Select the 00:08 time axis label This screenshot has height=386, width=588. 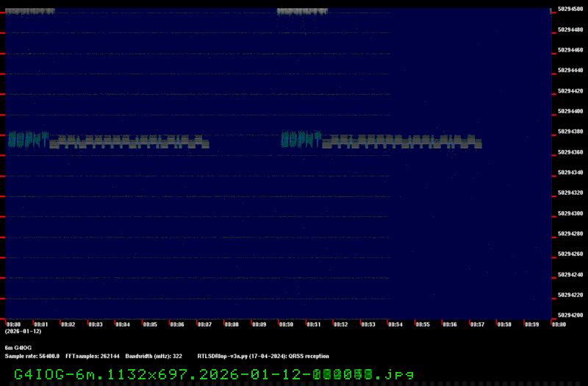232,324
